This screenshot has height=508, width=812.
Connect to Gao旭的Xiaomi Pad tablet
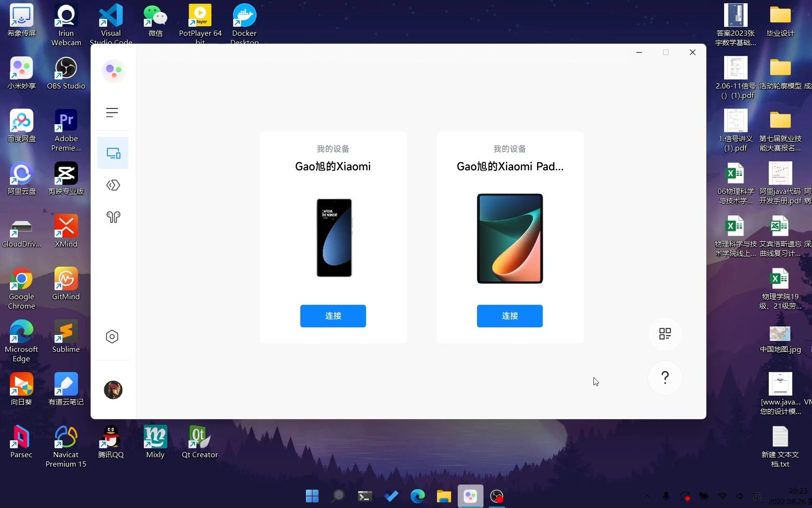pyautogui.click(x=510, y=316)
